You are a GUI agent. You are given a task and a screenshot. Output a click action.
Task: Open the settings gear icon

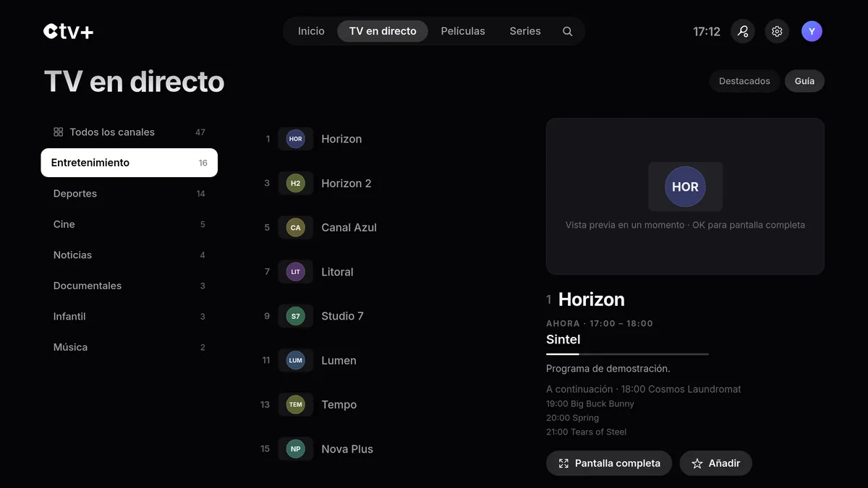click(777, 31)
